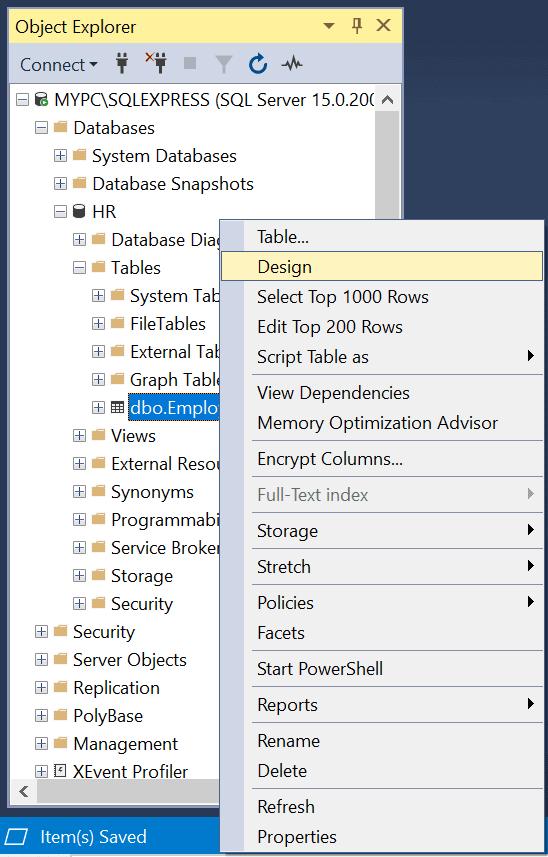Collapse the Databases node
This screenshot has height=857, width=548.
coord(42,128)
